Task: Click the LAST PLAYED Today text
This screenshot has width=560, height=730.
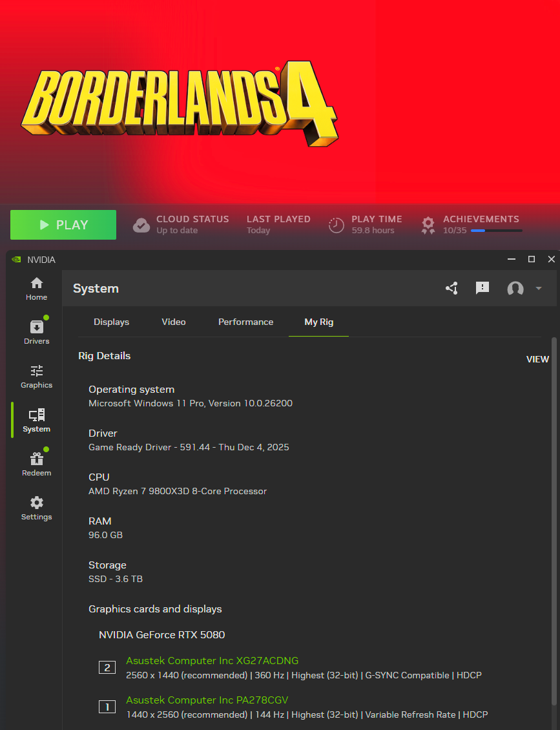Action: click(x=278, y=224)
